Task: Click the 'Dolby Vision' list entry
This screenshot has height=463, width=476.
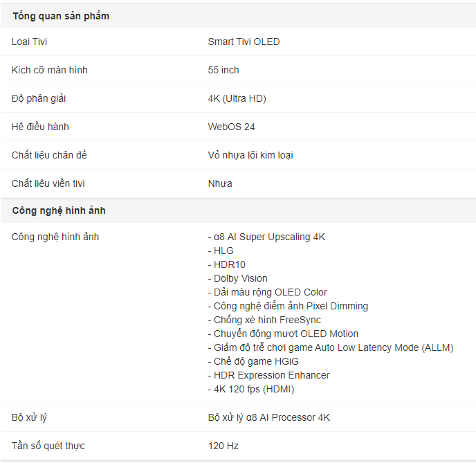Action: 238,278
